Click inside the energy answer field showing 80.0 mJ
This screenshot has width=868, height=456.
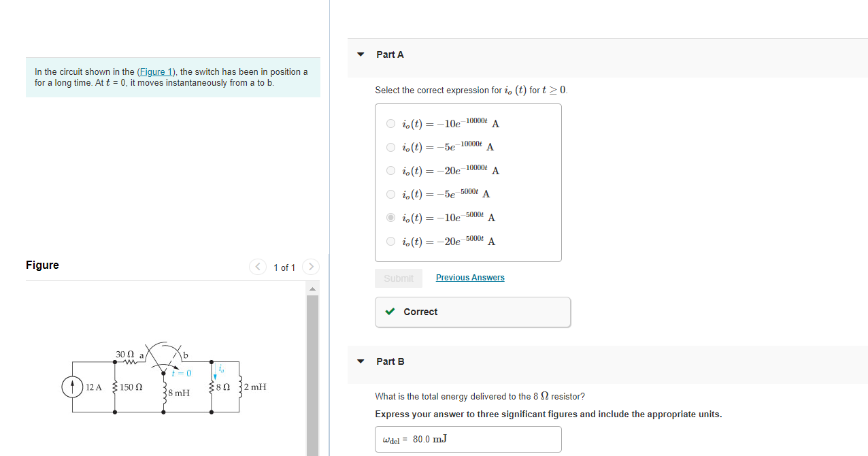click(x=468, y=439)
